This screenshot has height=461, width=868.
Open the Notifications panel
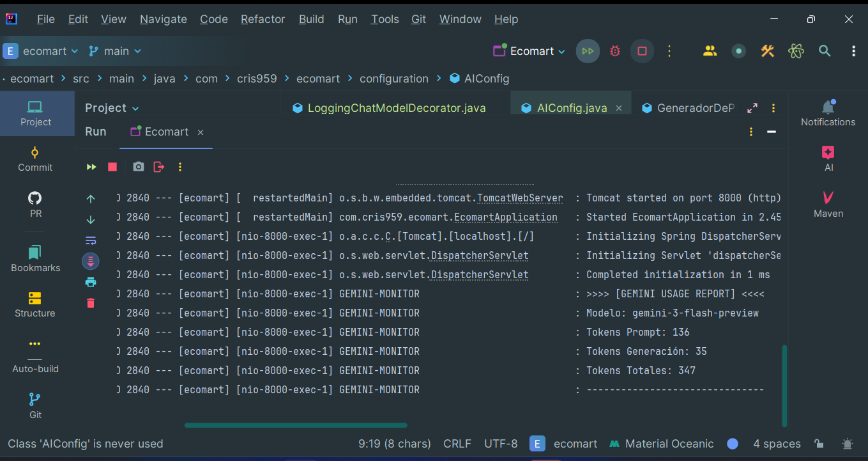click(828, 113)
